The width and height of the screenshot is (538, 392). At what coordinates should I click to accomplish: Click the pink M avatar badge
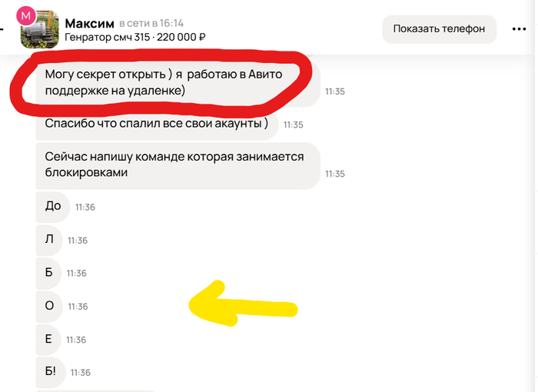pos(25,16)
